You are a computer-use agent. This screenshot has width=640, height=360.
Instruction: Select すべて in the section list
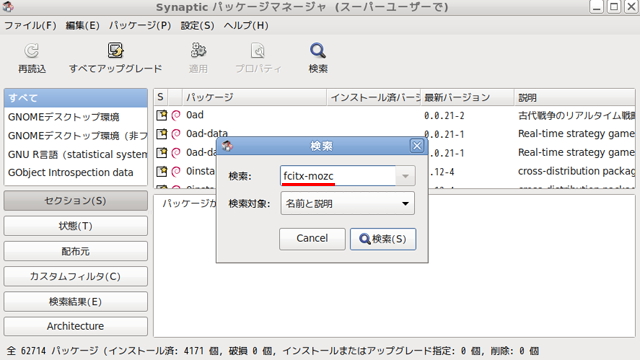76,98
